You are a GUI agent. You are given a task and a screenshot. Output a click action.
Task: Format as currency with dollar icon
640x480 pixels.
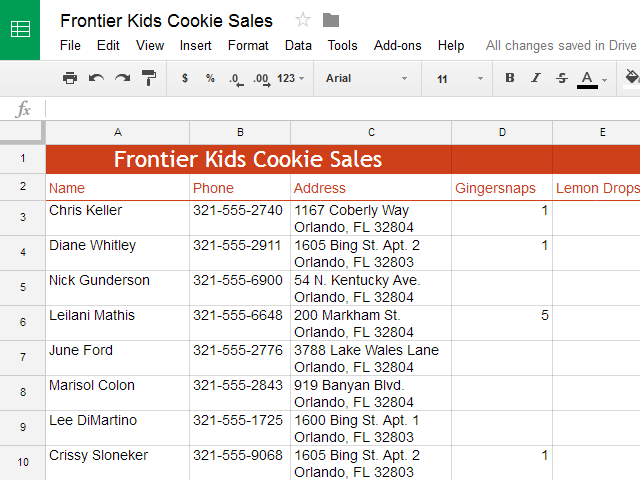pos(185,78)
